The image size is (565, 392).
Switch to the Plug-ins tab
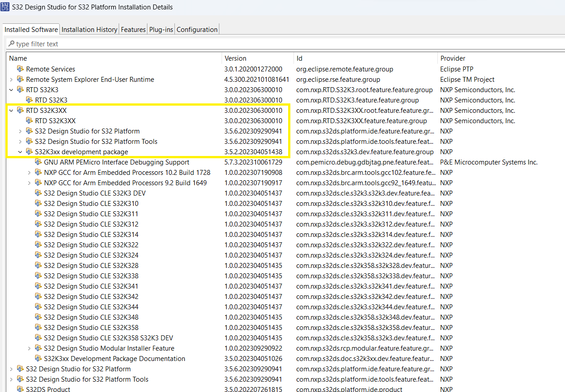(160, 29)
